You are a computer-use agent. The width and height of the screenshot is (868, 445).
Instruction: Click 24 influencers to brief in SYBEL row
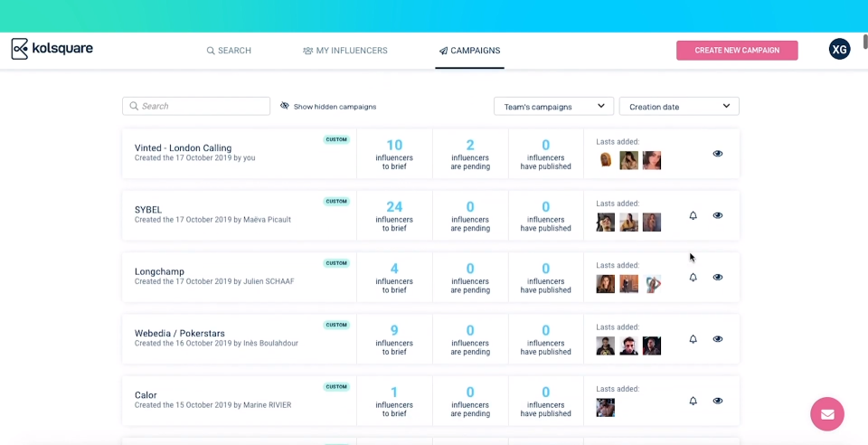[394, 216]
